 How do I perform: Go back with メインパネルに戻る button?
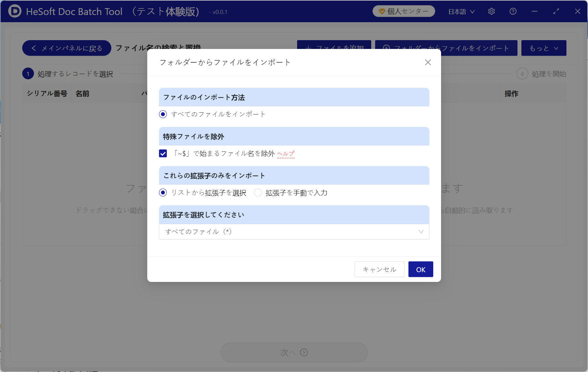point(67,48)
